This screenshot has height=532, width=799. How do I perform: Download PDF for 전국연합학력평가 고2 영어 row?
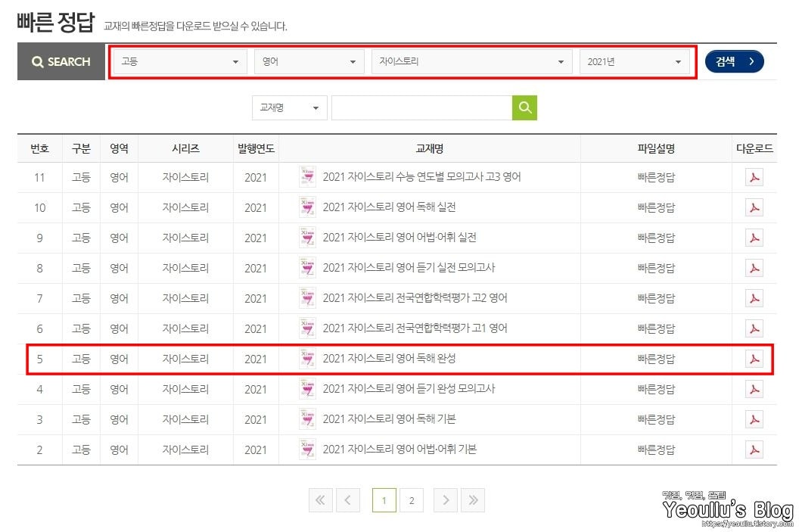[x=754, y=298]
